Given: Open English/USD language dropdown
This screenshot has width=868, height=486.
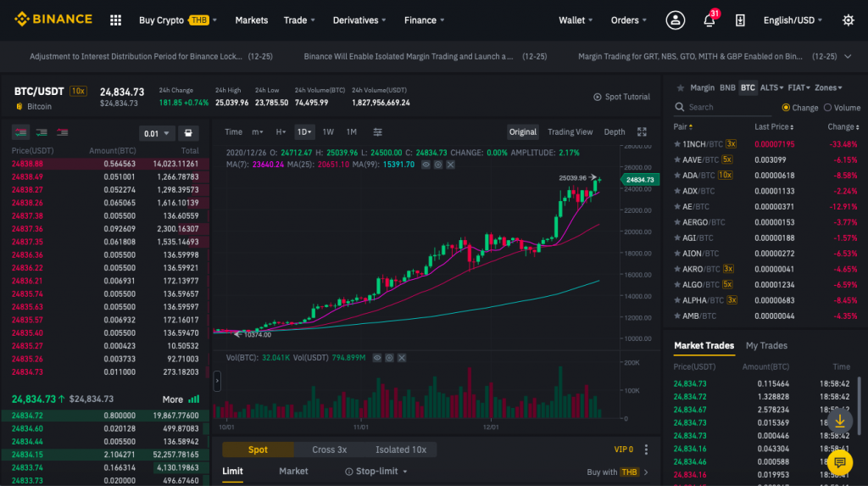Looking at the screenshot, I should (x=793, y=20).
